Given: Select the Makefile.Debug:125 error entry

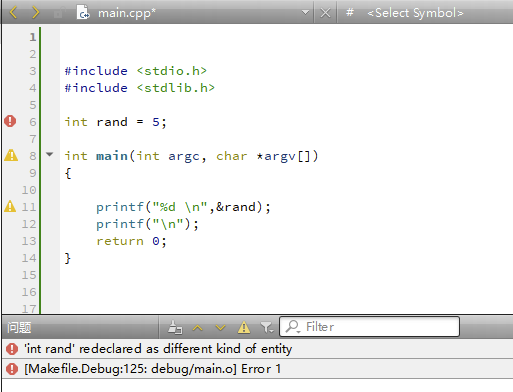Looking at the screenshot, I should coord(257,369).
